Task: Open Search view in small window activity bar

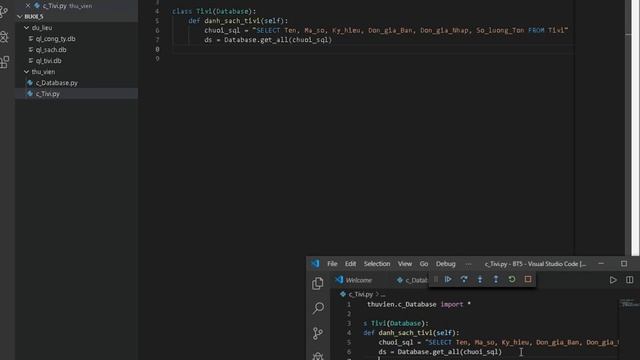Action: pyautogui.click(x=318, y=308)
